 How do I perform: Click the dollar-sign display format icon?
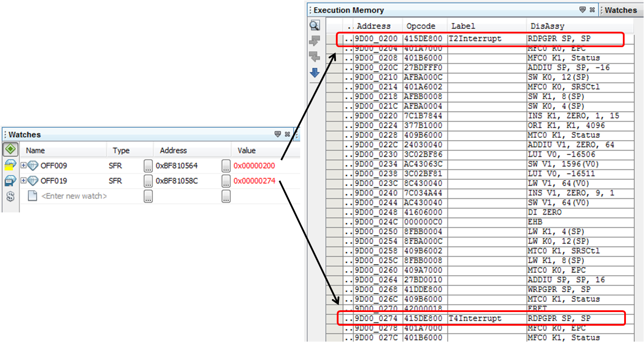coord(10,195)
